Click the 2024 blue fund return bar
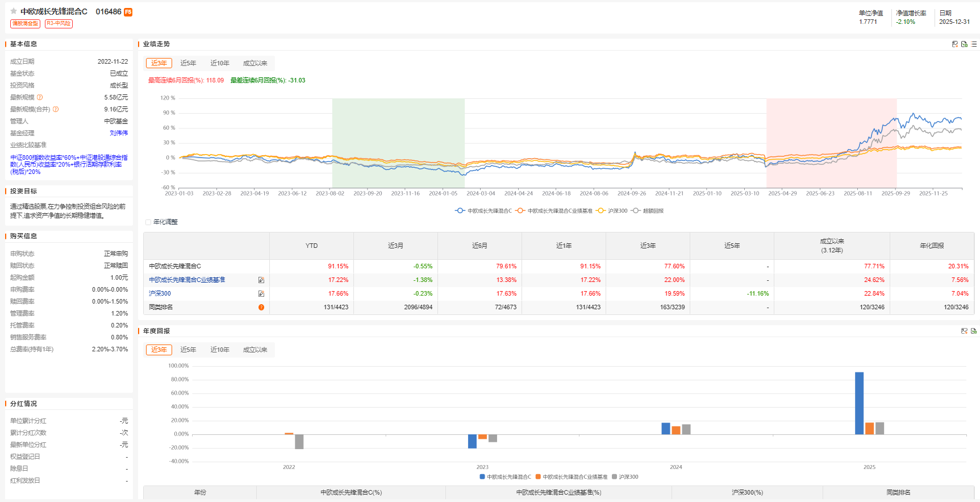The width and height of the screenshot is (980, 502). pos(666,429)
